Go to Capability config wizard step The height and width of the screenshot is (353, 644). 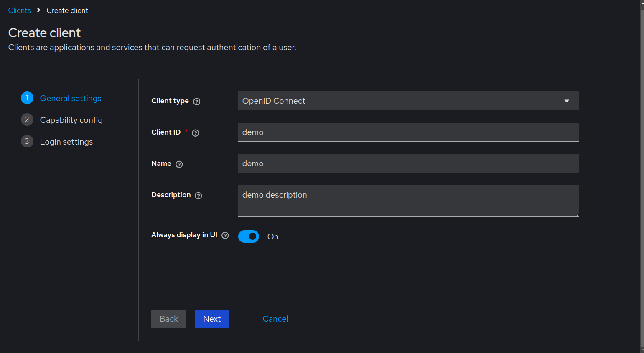(x=71, y=120)
